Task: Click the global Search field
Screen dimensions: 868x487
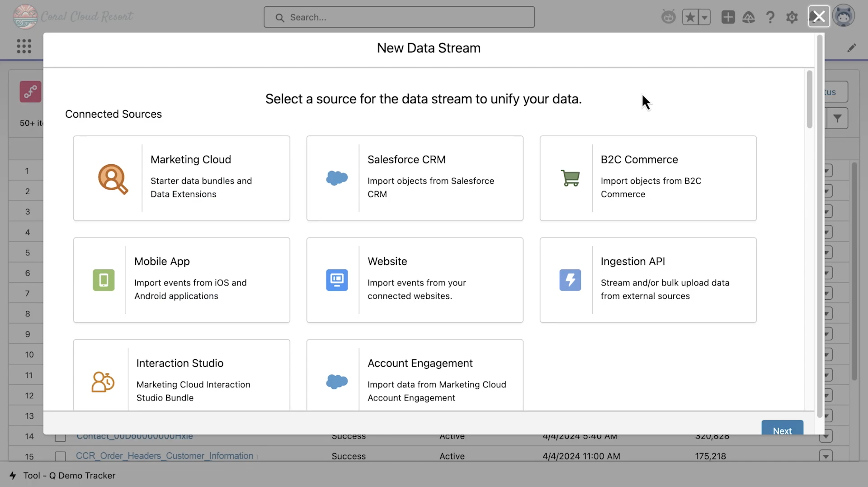Action: coord(399,17)
